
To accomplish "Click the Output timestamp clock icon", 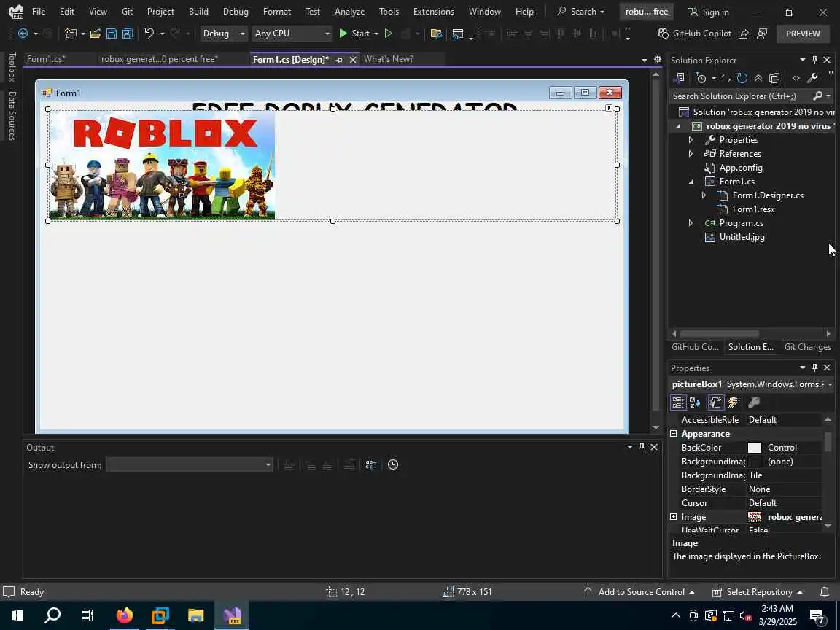I will pyautogui.click(x=393, y=464).
